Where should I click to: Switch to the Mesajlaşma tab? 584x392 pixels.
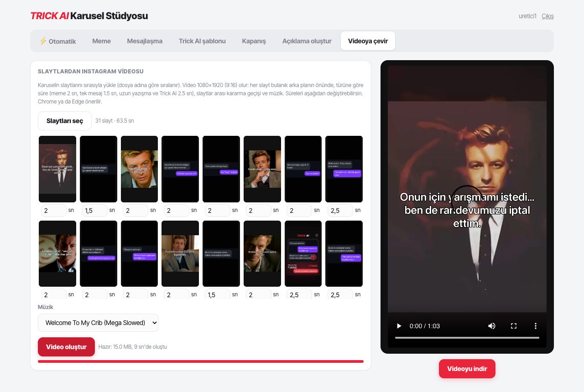click(145, 41)
